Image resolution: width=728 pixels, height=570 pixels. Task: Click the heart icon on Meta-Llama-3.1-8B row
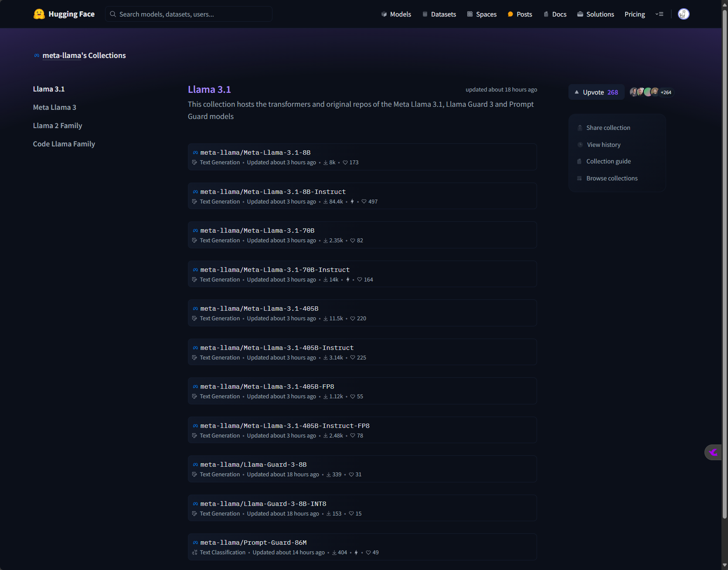[345, 163]
